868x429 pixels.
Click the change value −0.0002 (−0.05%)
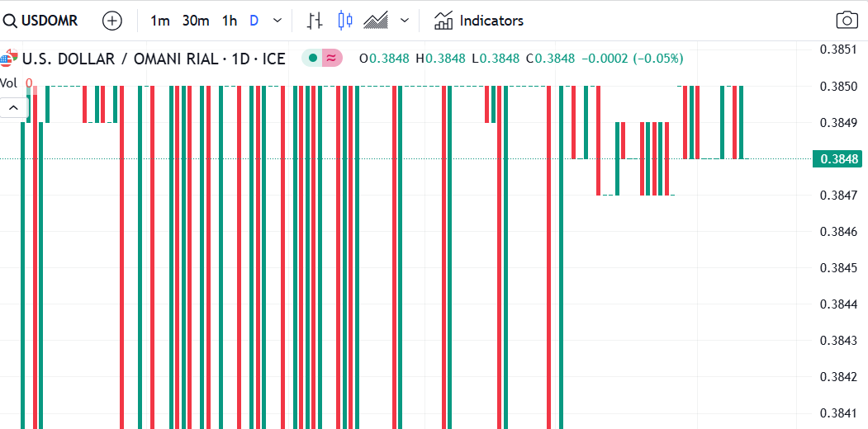(x=632, y=58)
